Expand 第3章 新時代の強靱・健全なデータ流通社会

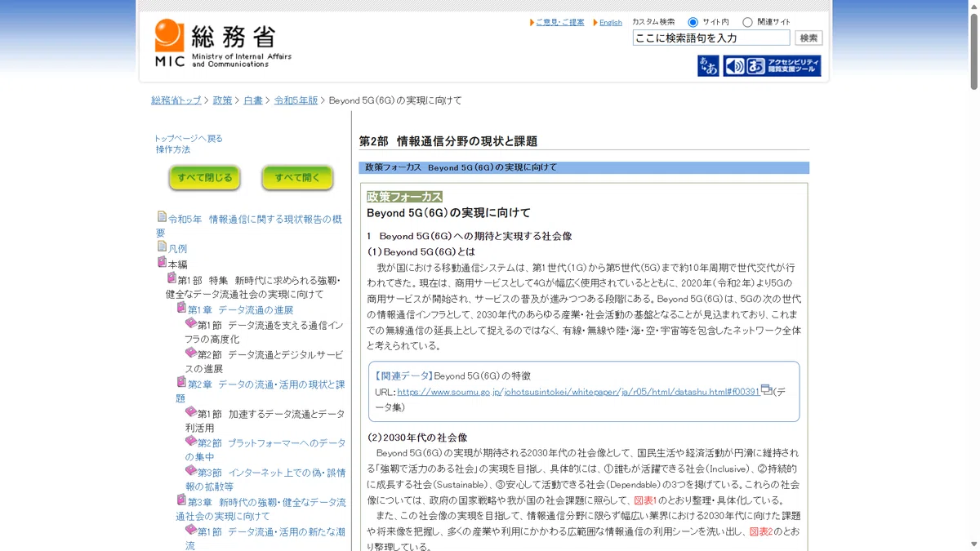(x=261, y=509)
